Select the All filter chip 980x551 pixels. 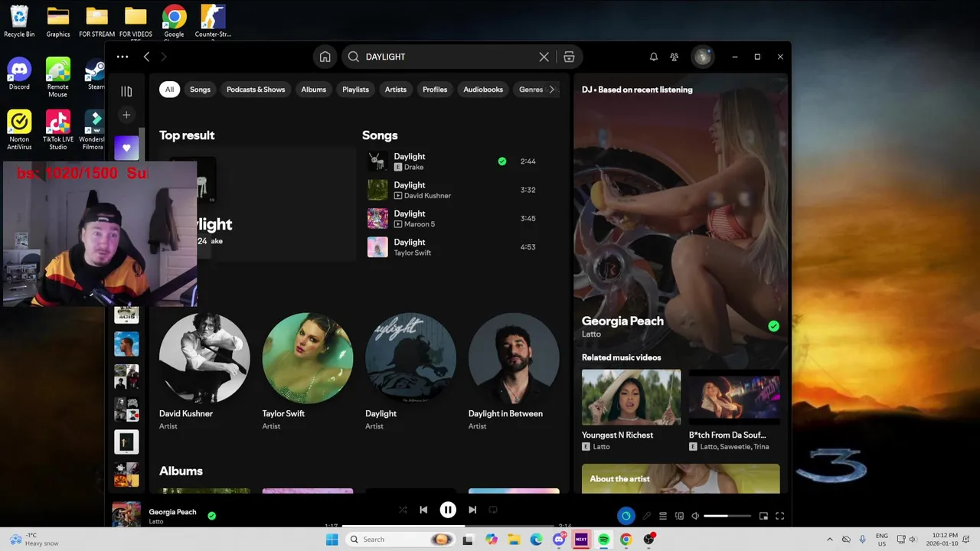[169, 90]
